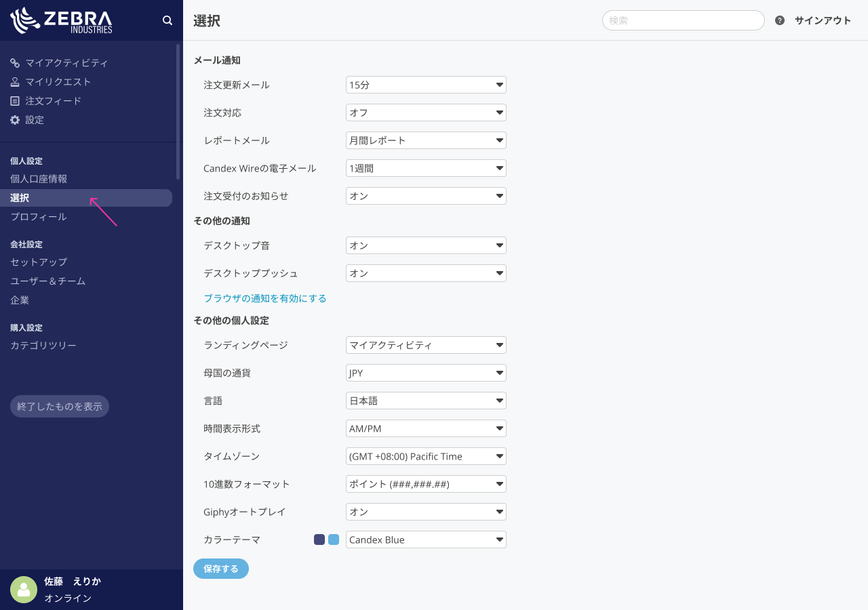Screen dimensions: 868x610
Task: Open the Giphyオートプレイ on/off dropdown
Action: pos(426,512)
